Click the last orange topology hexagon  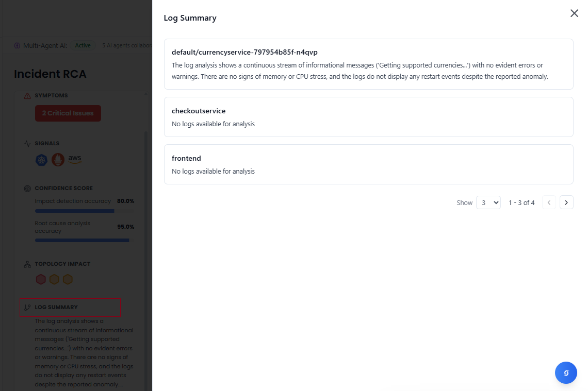(x=68, y=279)
